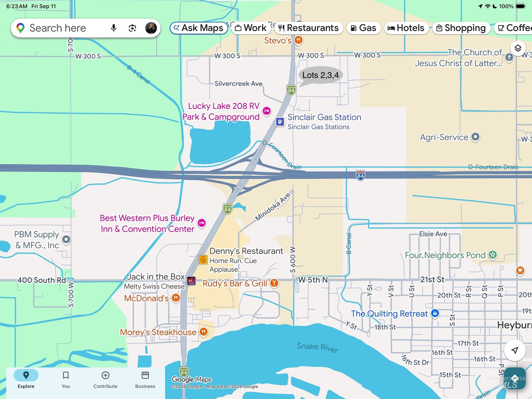Open the map layers button
The width and height of the screenshot is (532, 399).
(x=518, y=48)
